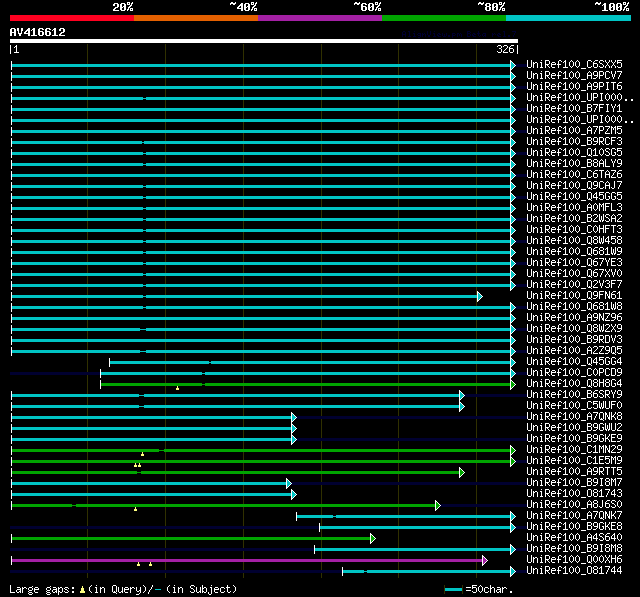Select the UniRef100_O81744 hit label
The height and width of the screenshot is (597, 640).
click(574, 571)
